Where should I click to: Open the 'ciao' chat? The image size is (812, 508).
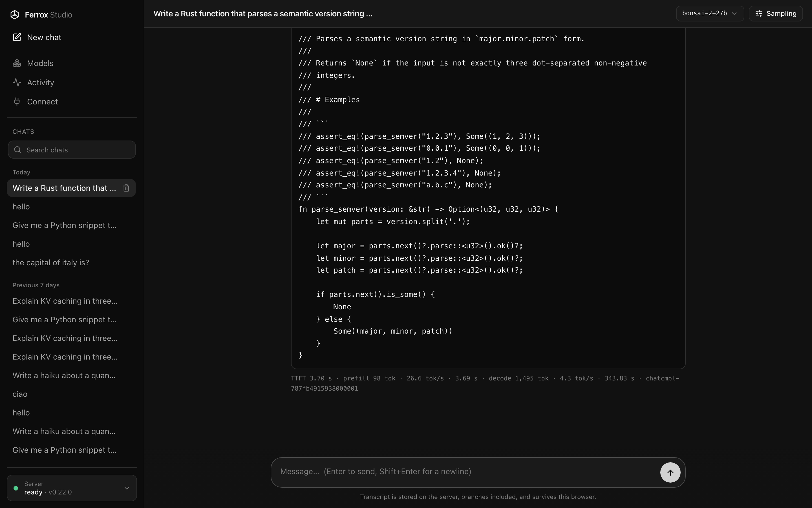pyautogui.click(x=71, y=394)
